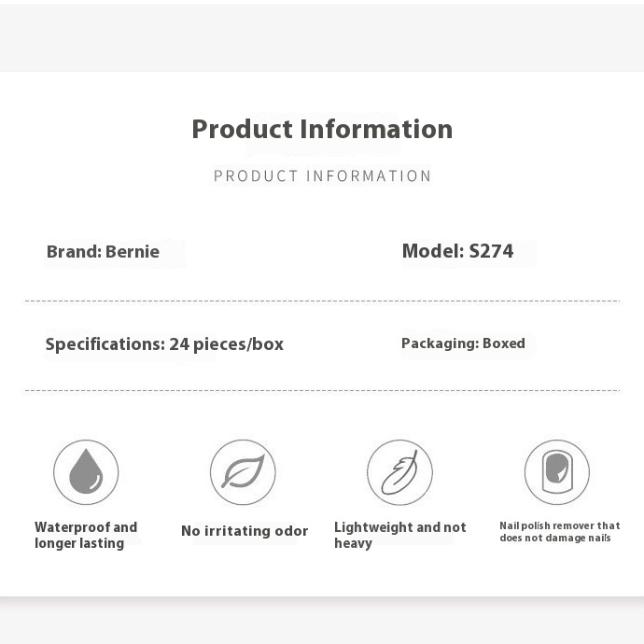Screen dimensions: 644x644
Task: Click the word 'Boxed' in packaging line
Action: click(504, 343)
